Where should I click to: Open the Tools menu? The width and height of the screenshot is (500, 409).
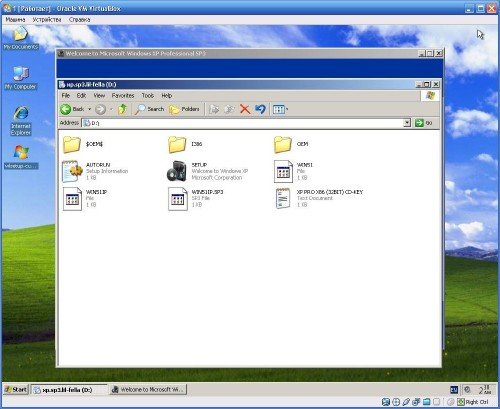point(148,95)
